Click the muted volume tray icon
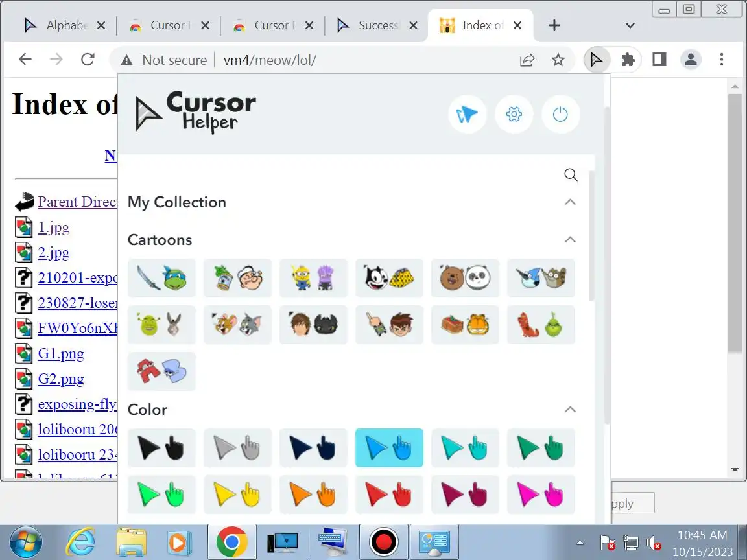Image resolution: width=747 pixels, height=560 pixels. tap(654, 542)
